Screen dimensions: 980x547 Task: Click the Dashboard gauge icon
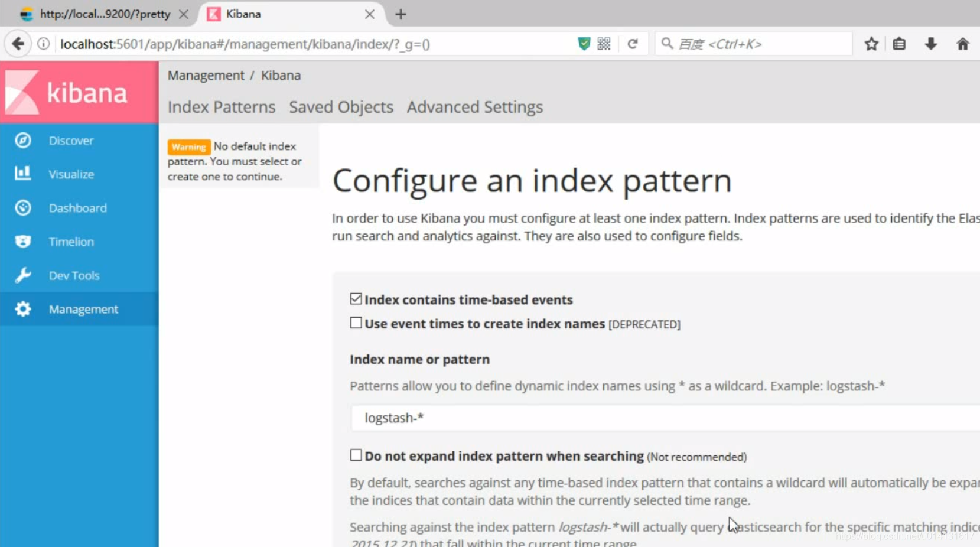pos(23,208)
